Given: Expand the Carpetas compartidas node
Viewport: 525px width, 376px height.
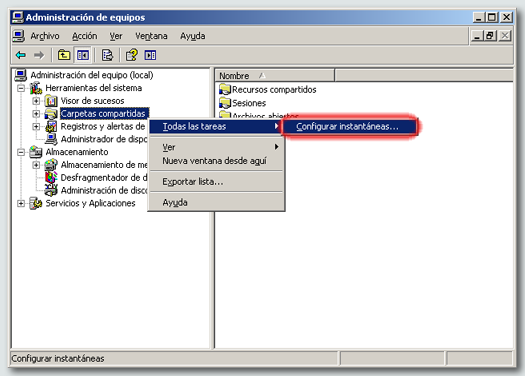Looking at the screenshot, I should pyautogui.click(x=36, y=114).
